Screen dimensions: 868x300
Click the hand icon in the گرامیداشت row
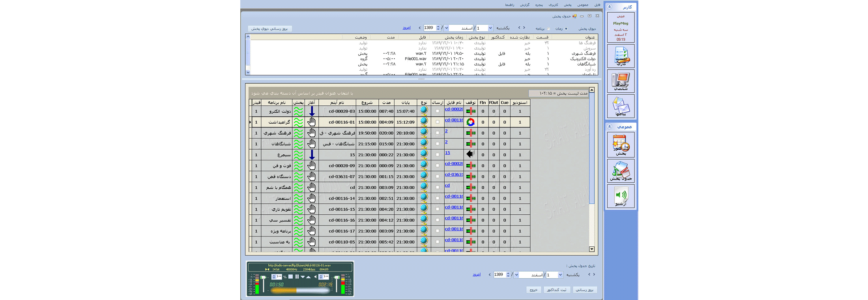(x=312, y=122)
